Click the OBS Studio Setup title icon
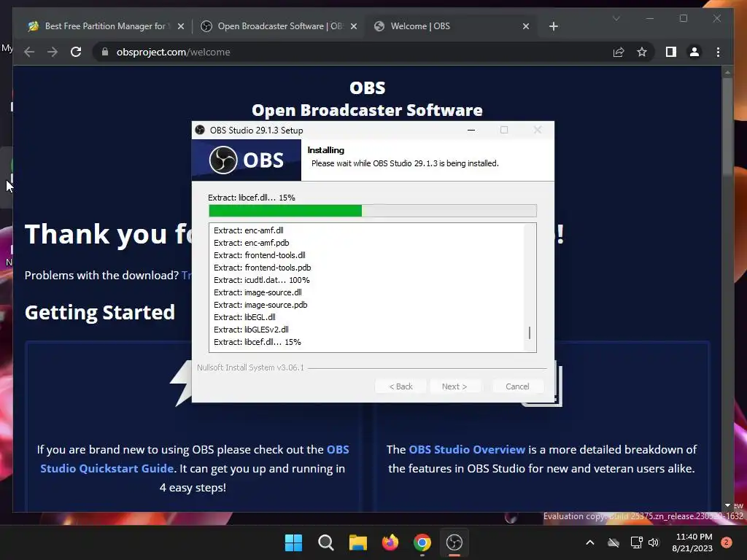Screen dimensions: 747x560 (200, 130)
